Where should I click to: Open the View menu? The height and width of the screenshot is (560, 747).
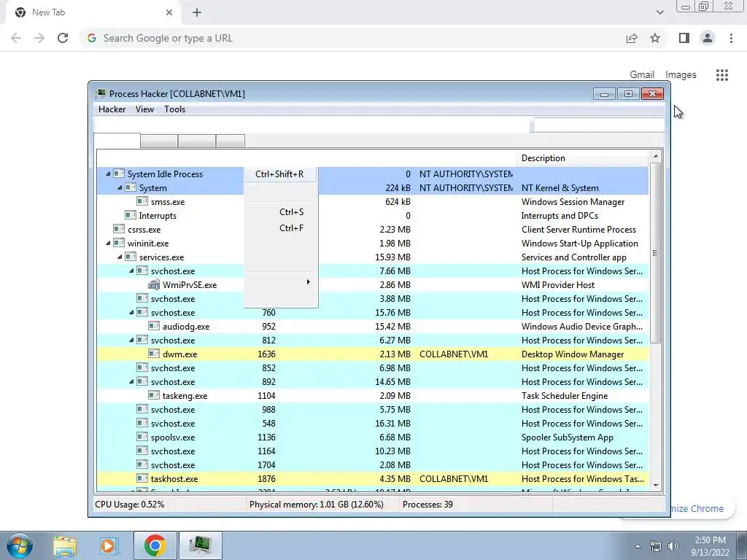tap(144, 109)
